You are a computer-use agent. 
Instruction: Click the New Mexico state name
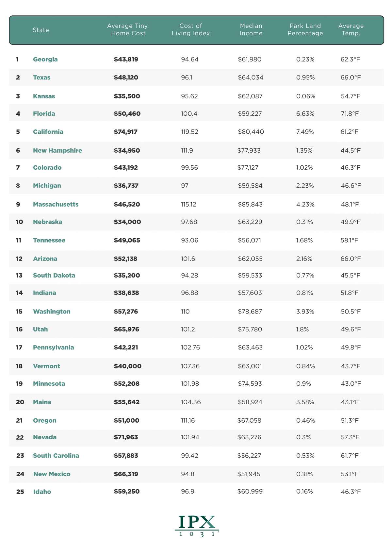click(x=52, y=474)
